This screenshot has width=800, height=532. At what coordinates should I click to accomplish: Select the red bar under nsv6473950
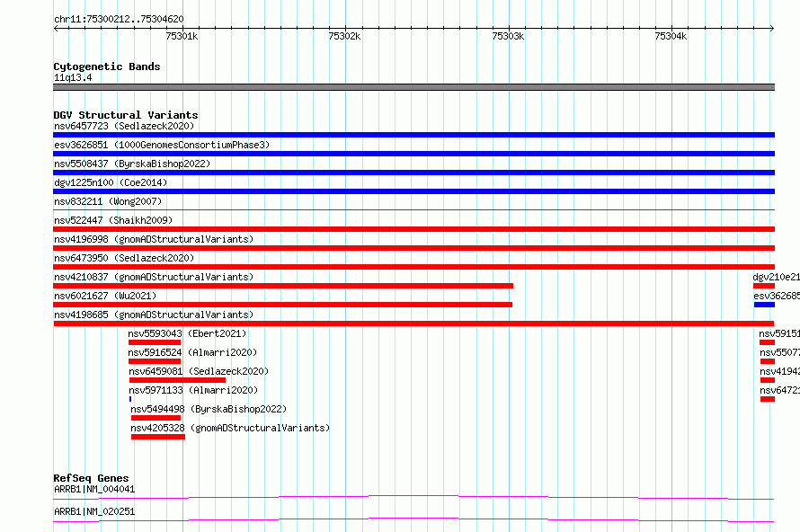point(413,267)
